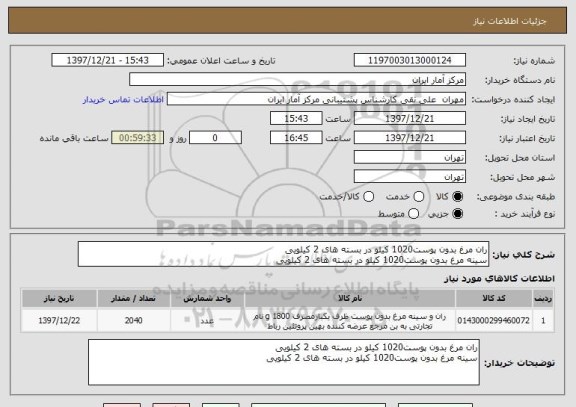The height and width of the screenshot is (407, 576).
Task: Select متوسط purchase process type
Action: (x=413, y=213)
